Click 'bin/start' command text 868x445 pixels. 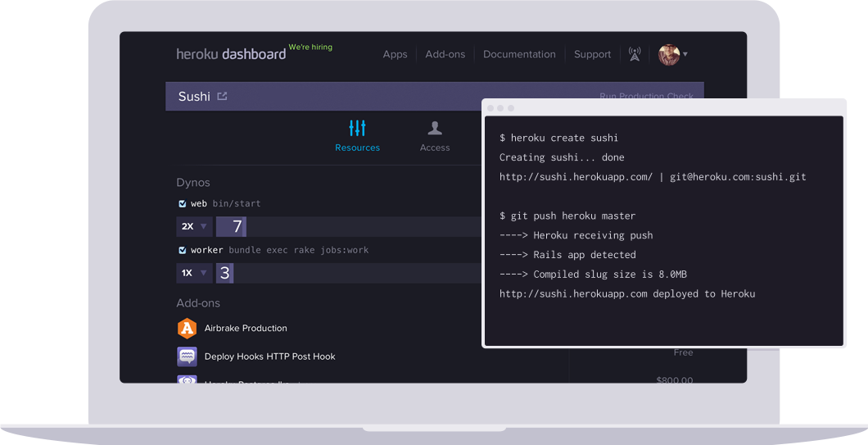pos(237,203)
